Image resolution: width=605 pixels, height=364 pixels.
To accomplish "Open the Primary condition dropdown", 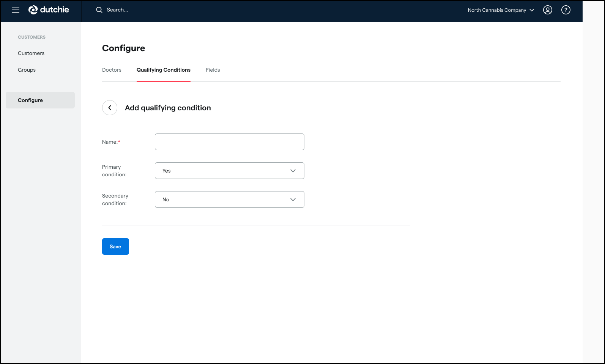I will click(230, 171).
